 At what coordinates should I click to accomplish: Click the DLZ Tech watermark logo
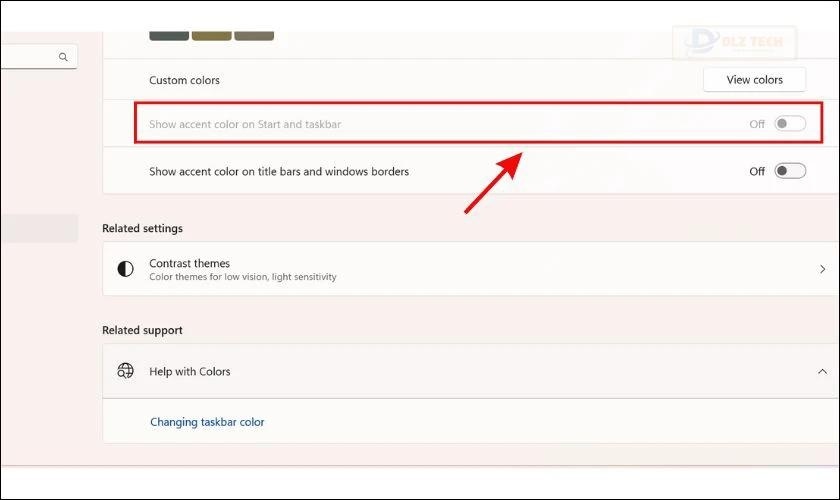click(735, 45)
